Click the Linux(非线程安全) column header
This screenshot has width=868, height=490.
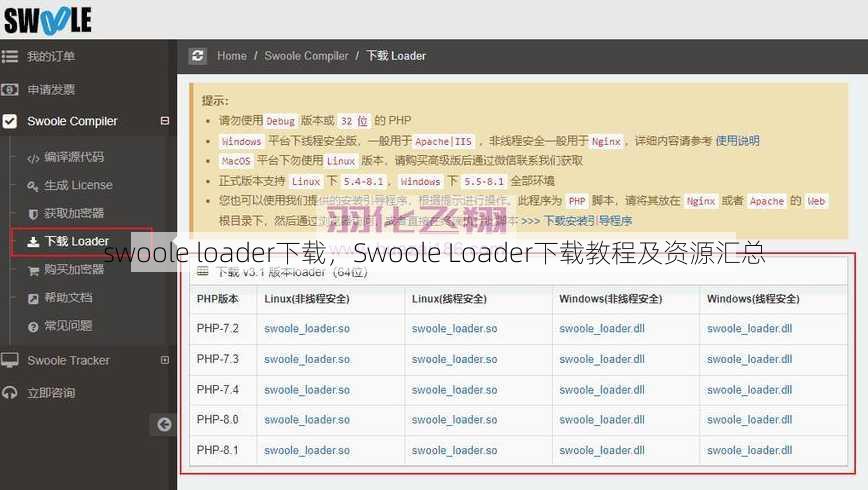click(x=307, y=299)
